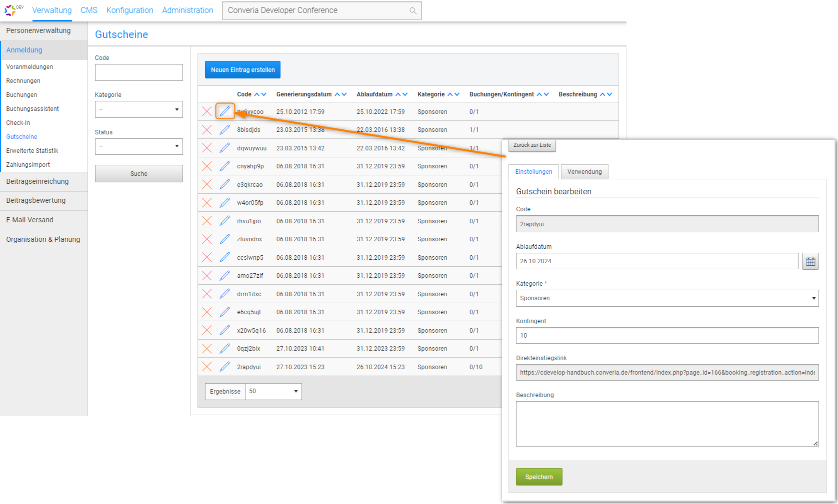Sort Ablaufdatum descending with the down arrow
Image resolution: width=838 pixels, height=504 pixels.
(405, 94)
